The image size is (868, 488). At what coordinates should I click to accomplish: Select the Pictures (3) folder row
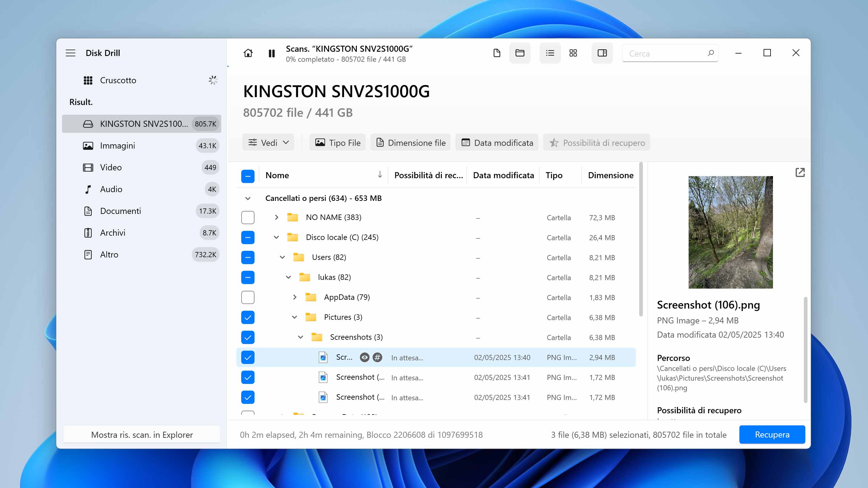pyautogui.click(x=436, y=317)
